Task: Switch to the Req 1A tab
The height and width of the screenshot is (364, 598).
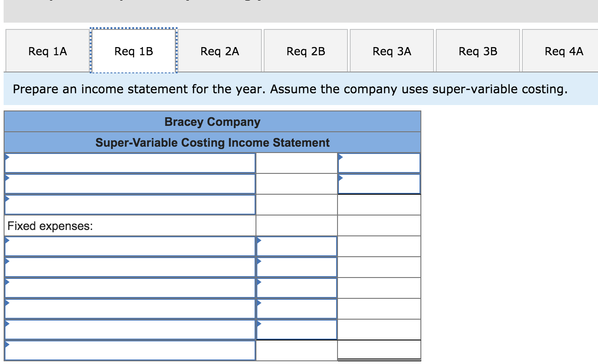Action: 47,51
